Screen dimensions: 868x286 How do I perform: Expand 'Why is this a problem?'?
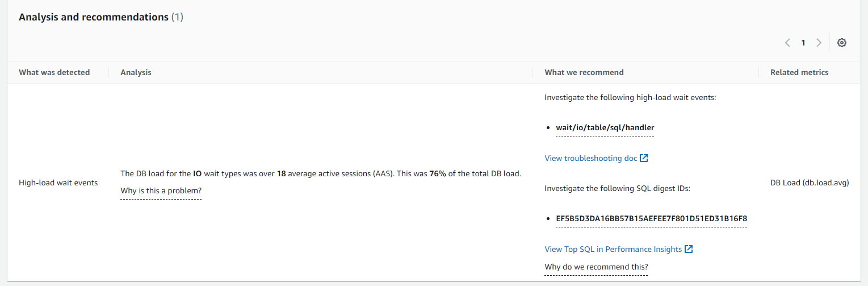tap(161, 191)
